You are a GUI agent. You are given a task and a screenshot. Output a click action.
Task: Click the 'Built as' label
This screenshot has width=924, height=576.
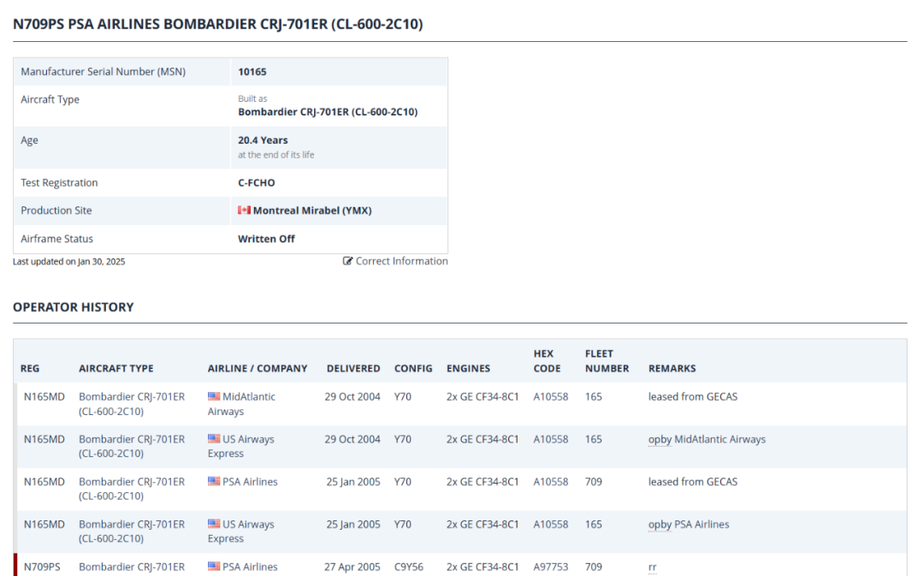(252, 98)
